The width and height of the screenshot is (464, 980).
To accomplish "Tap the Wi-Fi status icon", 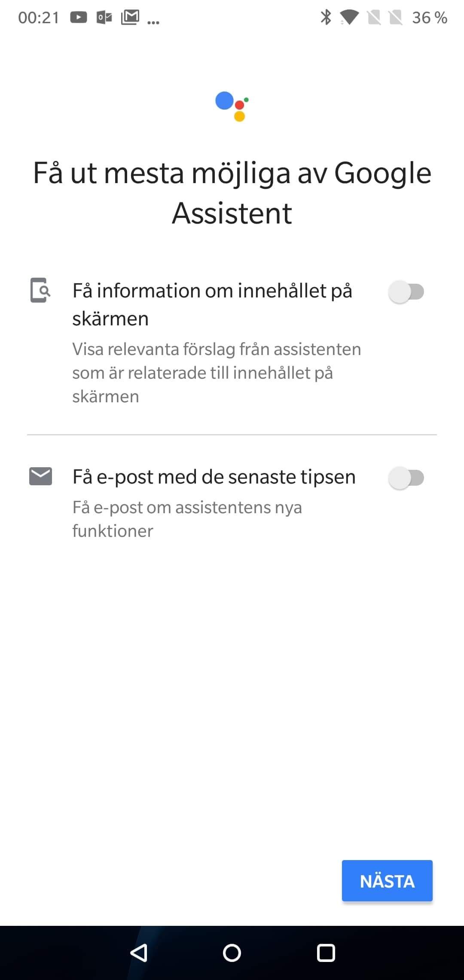I will click(349, 17).
